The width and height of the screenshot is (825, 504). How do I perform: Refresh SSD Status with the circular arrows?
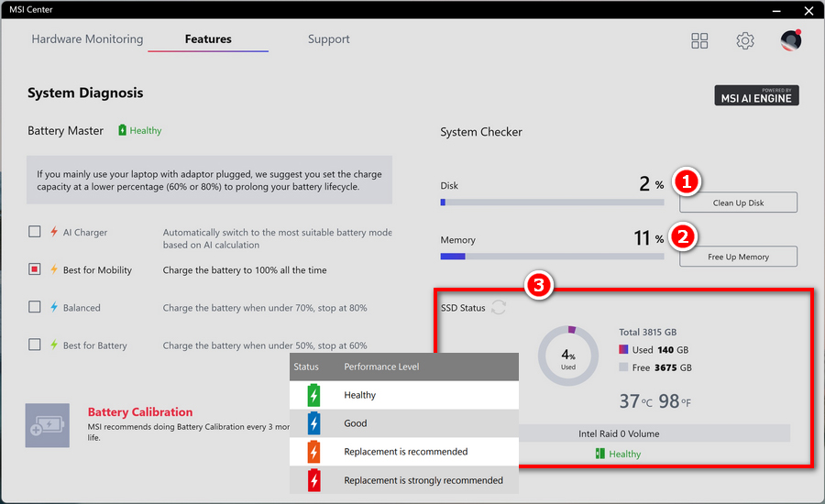[499, 307]
